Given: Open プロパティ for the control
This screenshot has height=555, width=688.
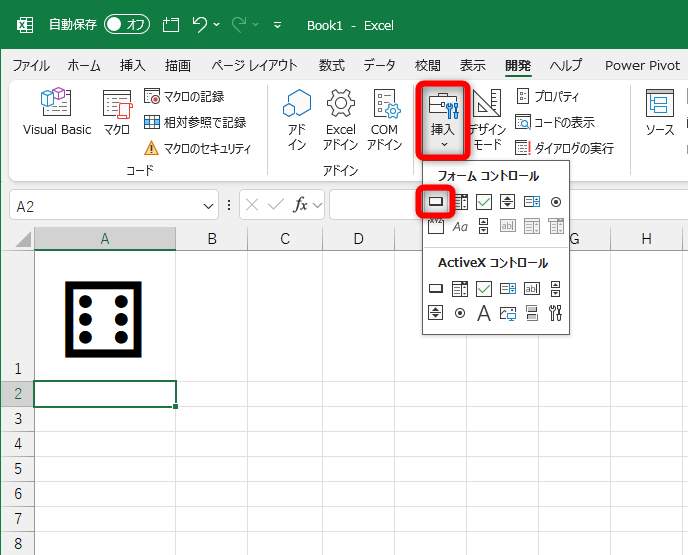Looking at the screenshot, I should 548,96.
